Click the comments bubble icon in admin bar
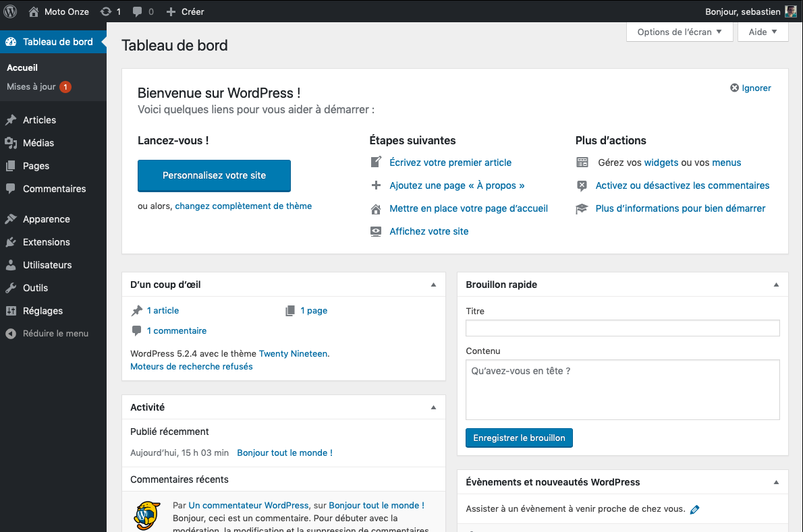This screenshot has width=803, height=532. (138, 11)
